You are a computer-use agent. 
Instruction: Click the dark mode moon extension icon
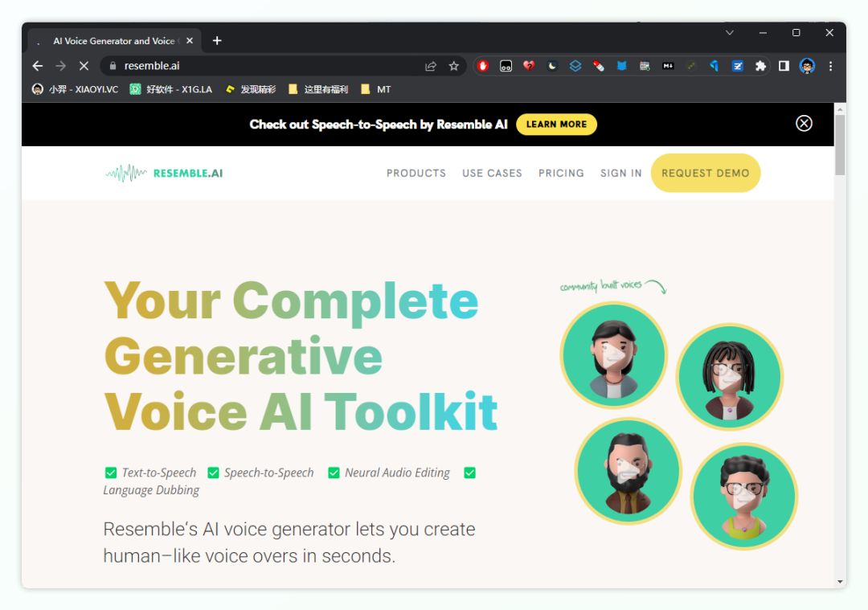coord(552,66)
